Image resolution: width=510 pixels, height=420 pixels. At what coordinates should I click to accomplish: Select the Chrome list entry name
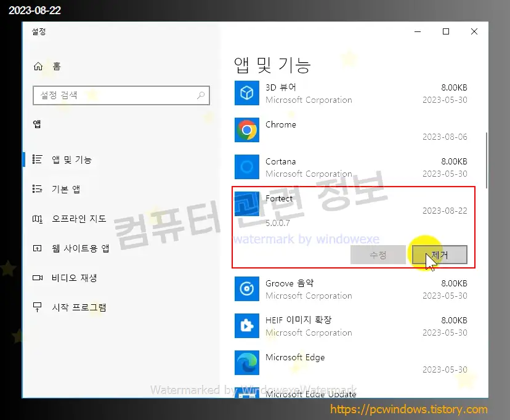[281, 124]
